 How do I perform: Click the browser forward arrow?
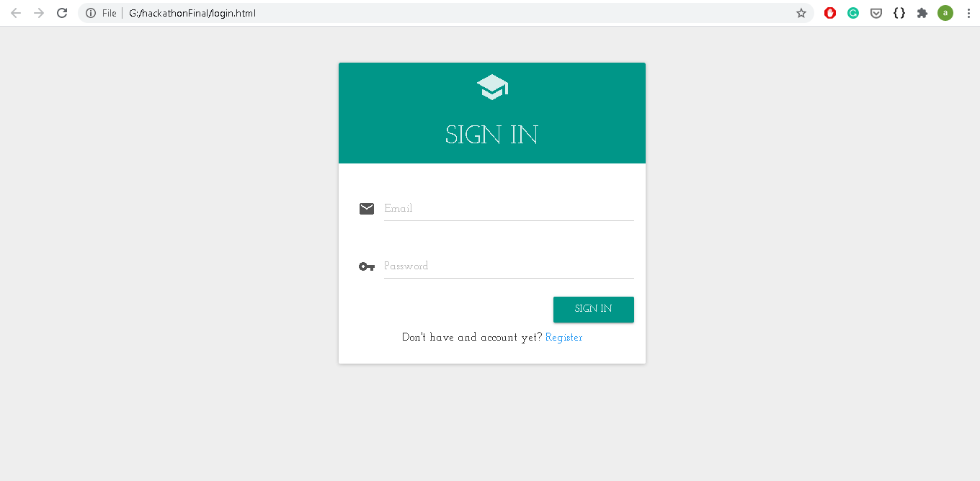click(39, 13)
